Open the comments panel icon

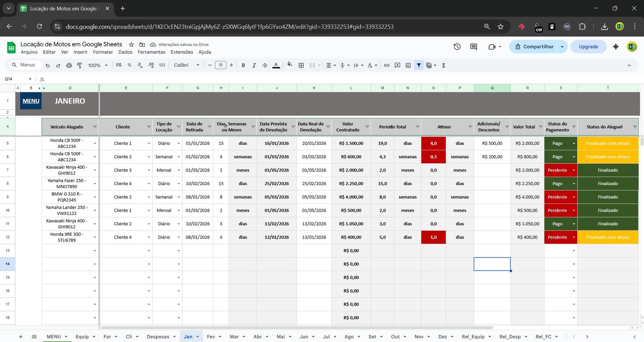tap(473, 47)
